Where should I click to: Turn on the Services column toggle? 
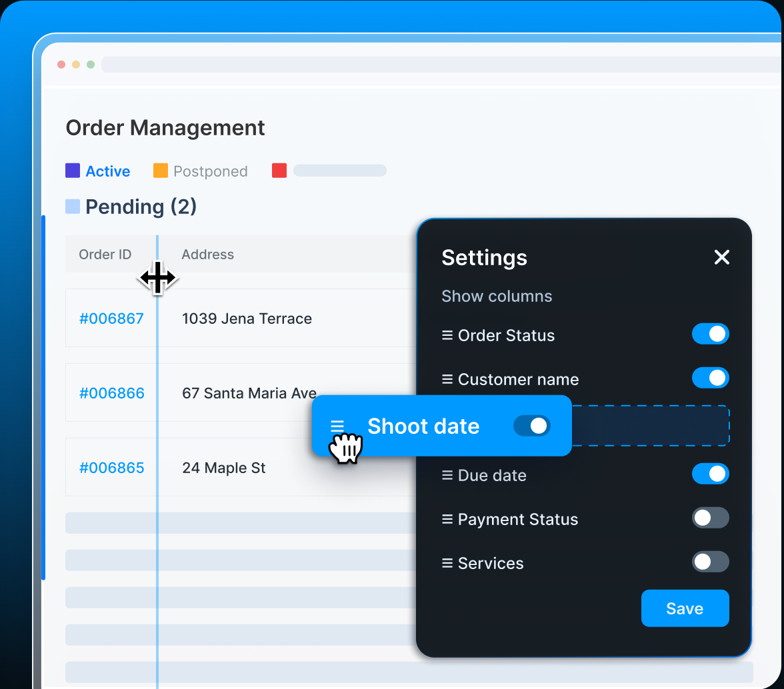point(711,562)
